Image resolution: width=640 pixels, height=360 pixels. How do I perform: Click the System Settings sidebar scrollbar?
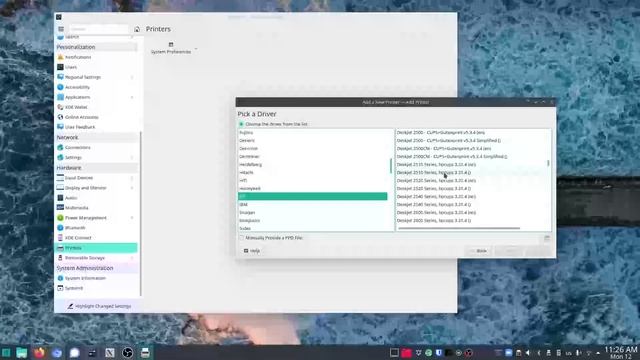pos(141,212)
